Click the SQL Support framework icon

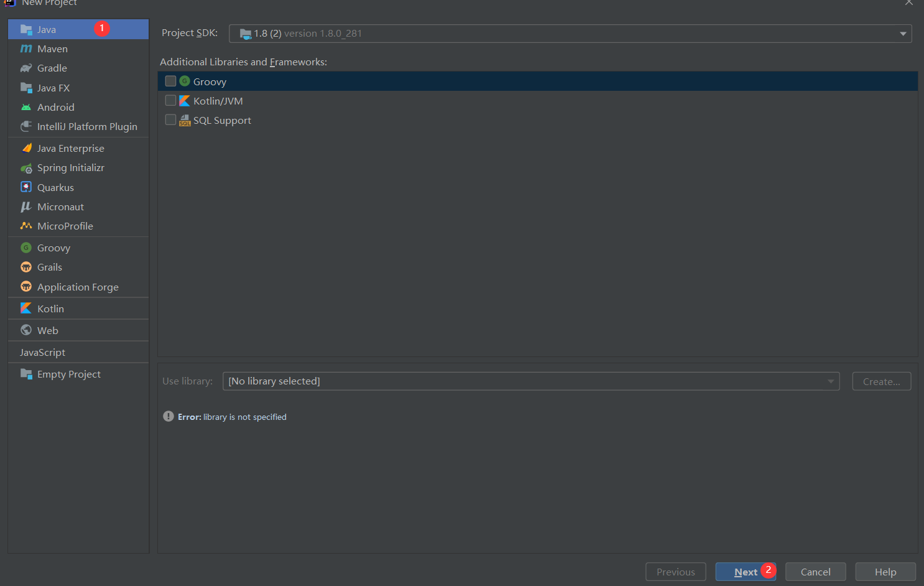(185, 120)
